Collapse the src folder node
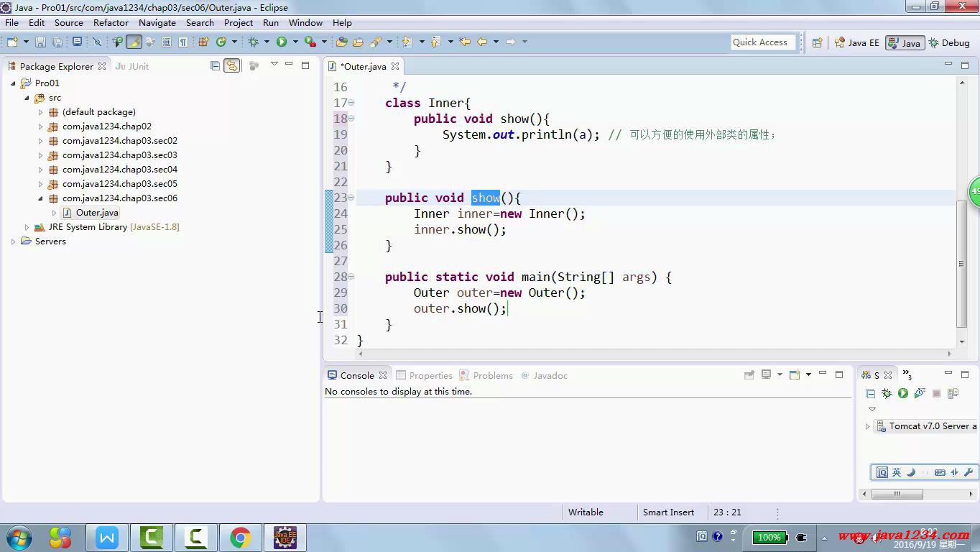 [27, 98]
